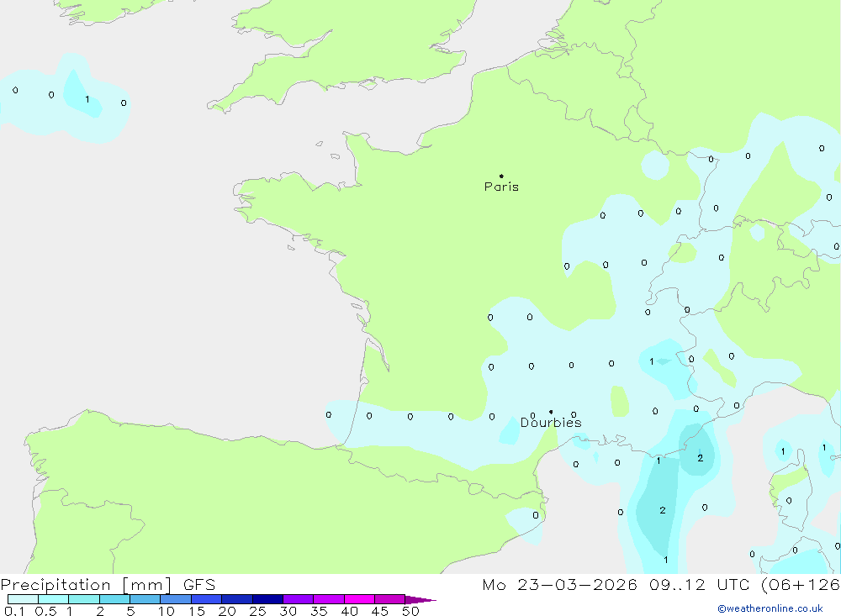The height and width of the screenshot is (616, 841).
Task: Pick the 15 to 20 mm legend swatch
Action: pyautogui.click(x=206, y=599)
